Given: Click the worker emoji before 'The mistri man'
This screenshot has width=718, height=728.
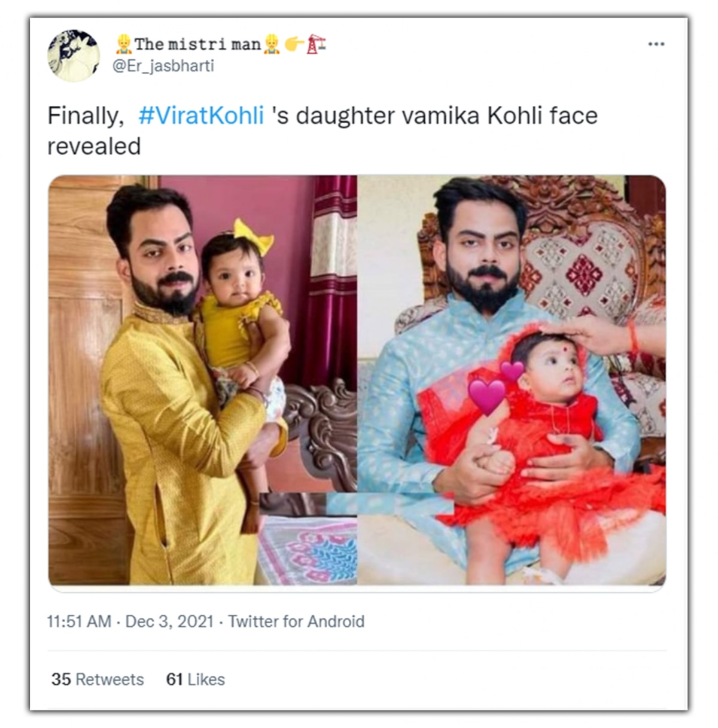Looking at the screenshot, I should (x=123, y=44).
